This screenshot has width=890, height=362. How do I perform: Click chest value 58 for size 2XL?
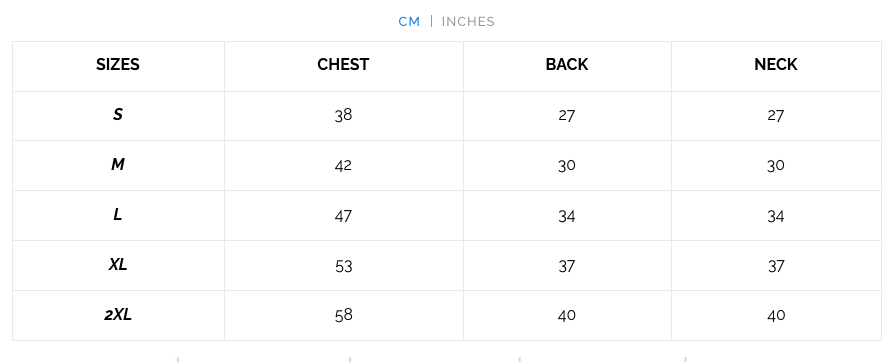tap(343, 315)
